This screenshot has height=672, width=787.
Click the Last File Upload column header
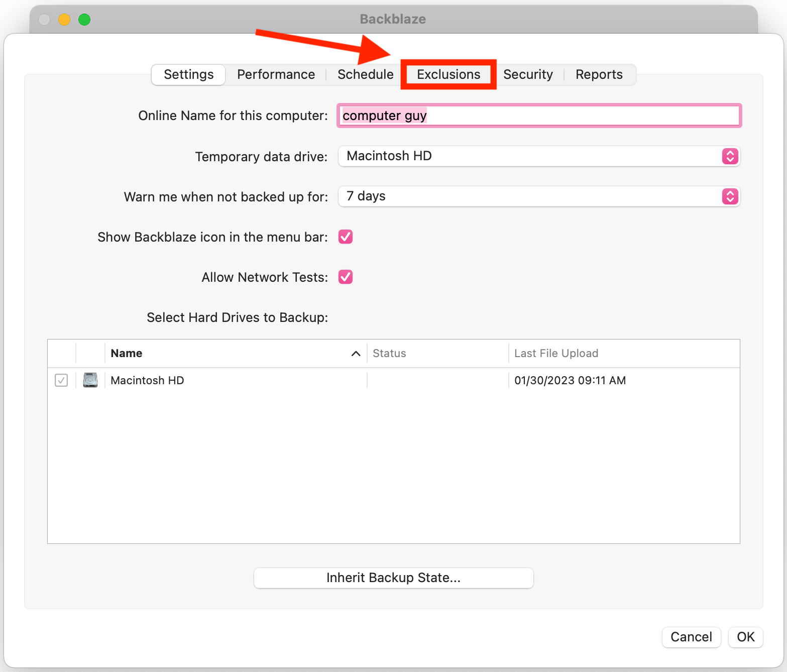tap(556, 354)
